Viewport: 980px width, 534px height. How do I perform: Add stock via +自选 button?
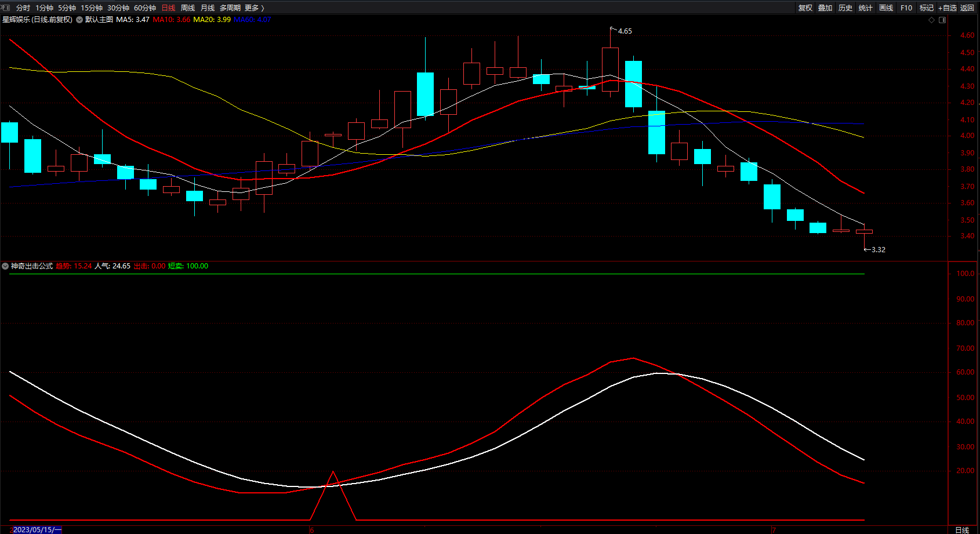[x=948, y=8]
